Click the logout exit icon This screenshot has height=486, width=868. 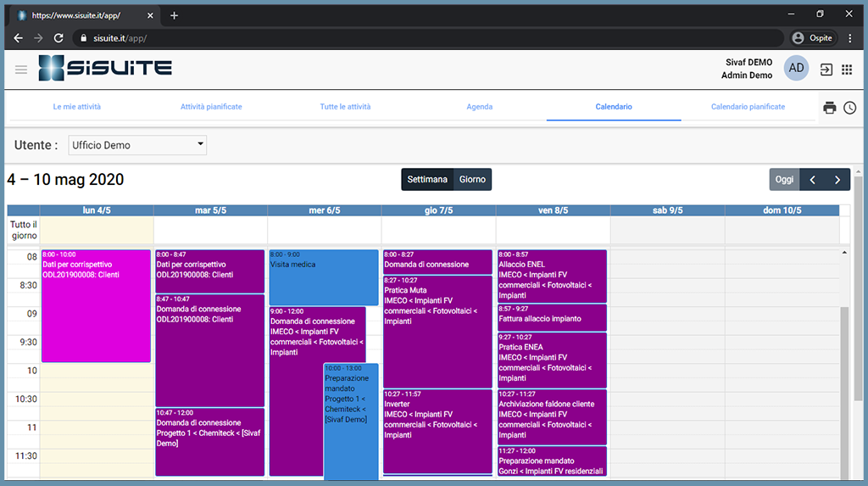[826, 70]
